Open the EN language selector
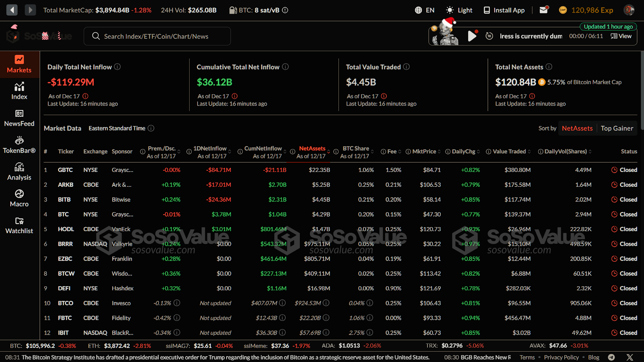Image resolution: width=644 pixels, height=362 pixels. tap(425, 10)
